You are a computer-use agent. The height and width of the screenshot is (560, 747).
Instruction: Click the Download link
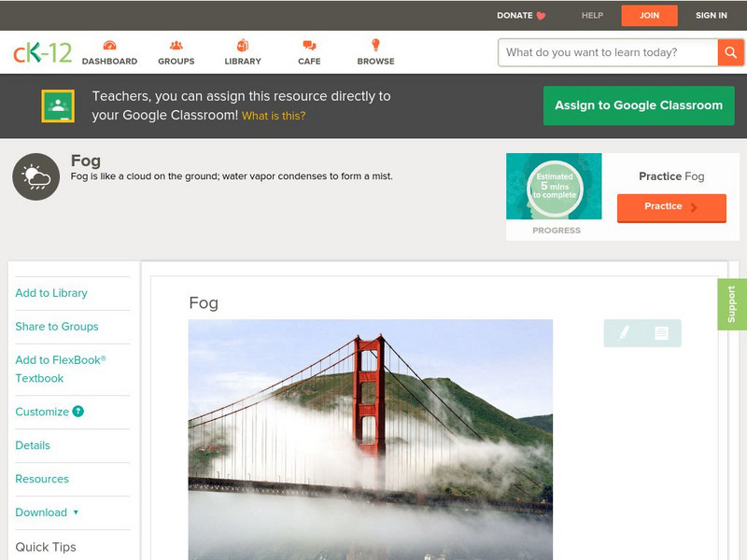pyautogui.click(x=41, y=512)
